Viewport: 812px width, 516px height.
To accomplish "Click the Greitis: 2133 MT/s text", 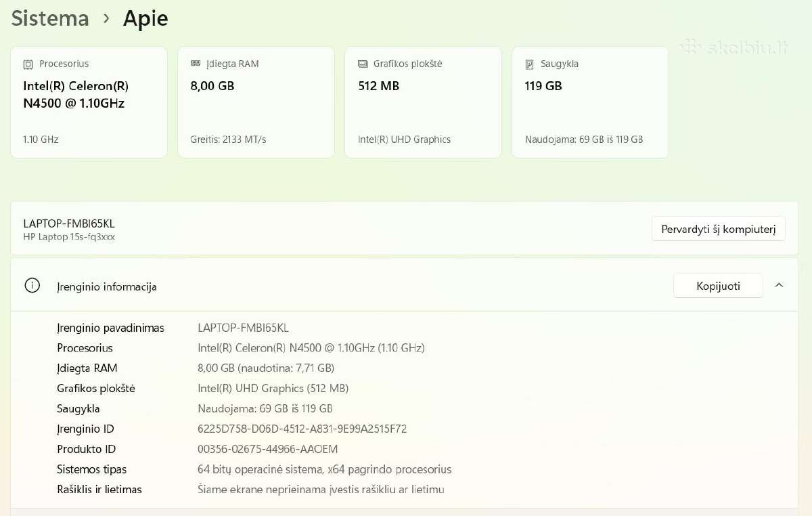I will [228, 139].
